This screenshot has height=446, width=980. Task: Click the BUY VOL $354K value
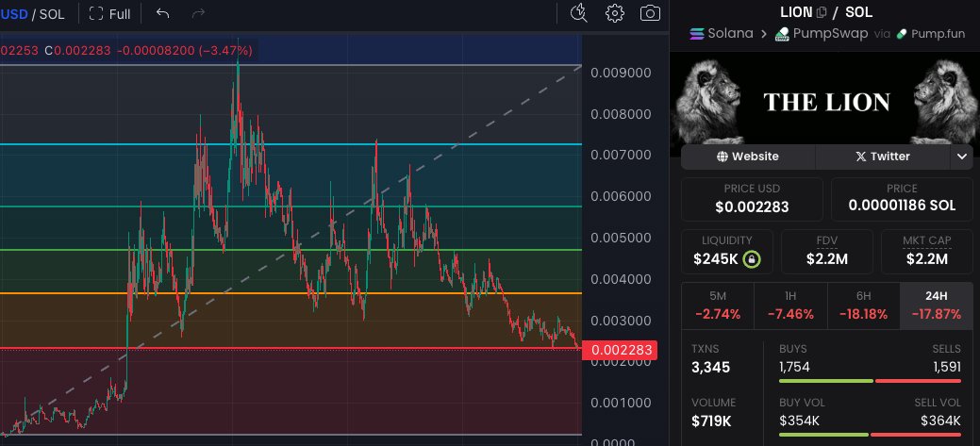800,421
